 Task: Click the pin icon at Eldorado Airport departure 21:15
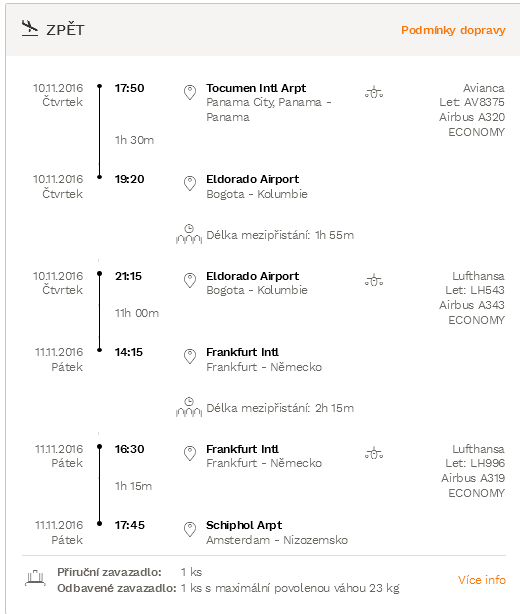190,280
